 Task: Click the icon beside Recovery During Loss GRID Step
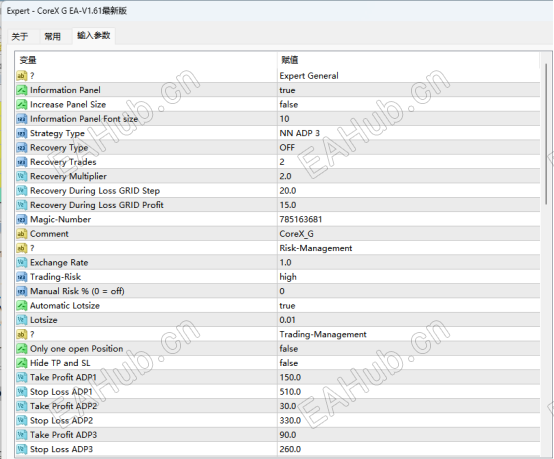pyautogui.click(x=22, y=191)
